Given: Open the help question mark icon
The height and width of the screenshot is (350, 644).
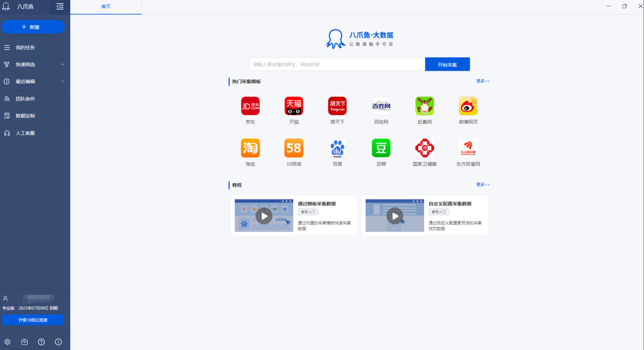Looking at the screenshot, I should [41, 342].
